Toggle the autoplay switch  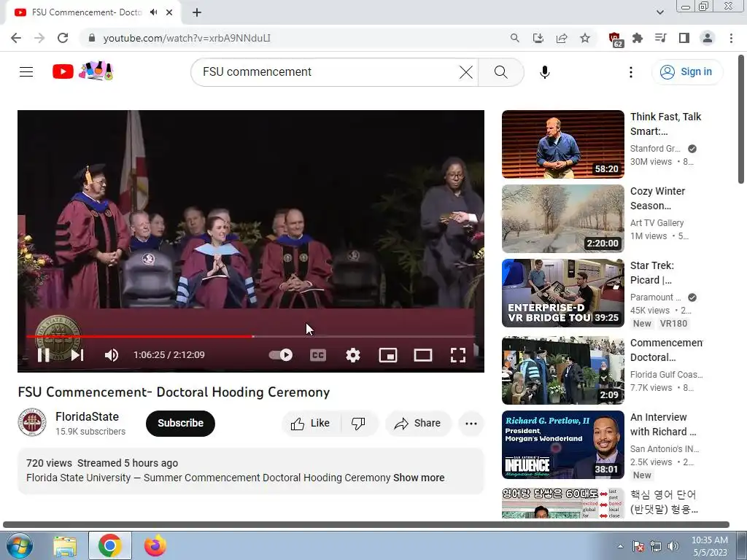coord(281,355)
